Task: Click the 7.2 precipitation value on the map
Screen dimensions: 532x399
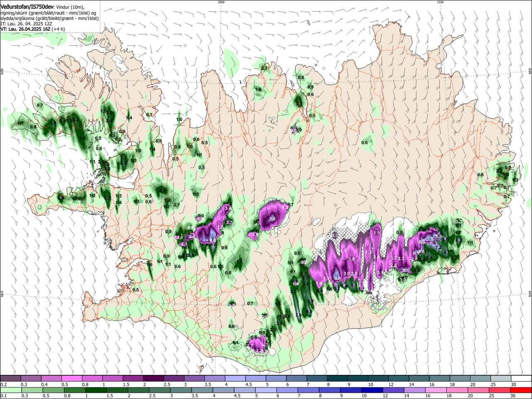Action: click(x=438, y=247)
